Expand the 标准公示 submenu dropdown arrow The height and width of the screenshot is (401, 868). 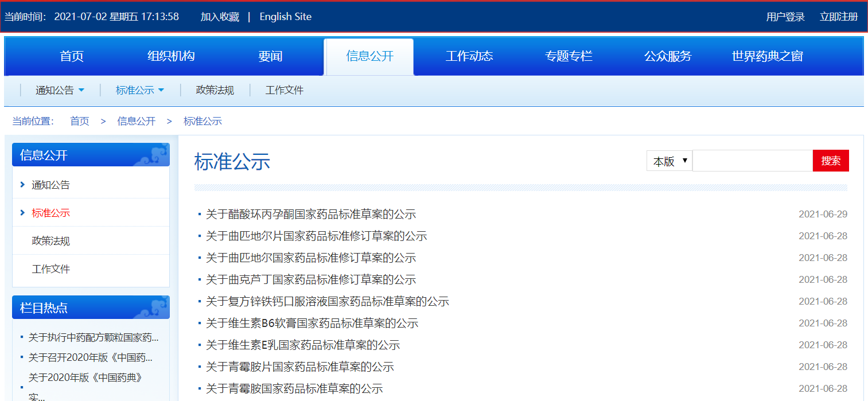coord(161,90)
